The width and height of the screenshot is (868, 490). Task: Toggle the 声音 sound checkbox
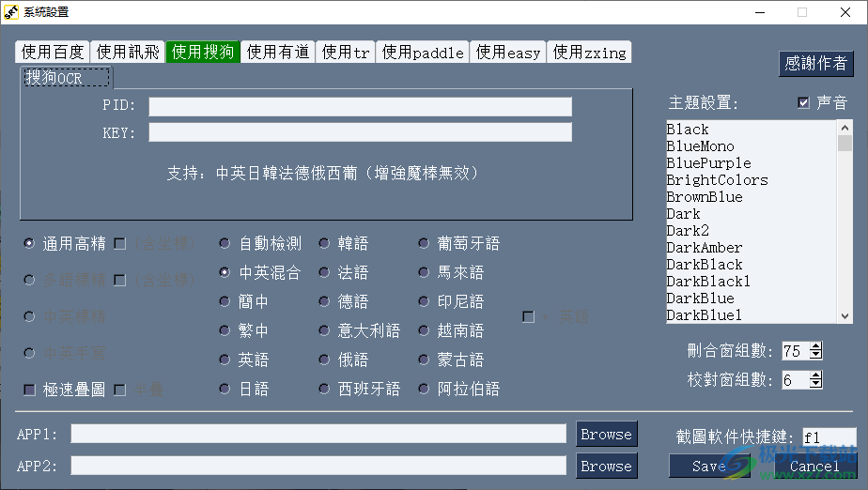pyautogui.click(x=803, y=102)
